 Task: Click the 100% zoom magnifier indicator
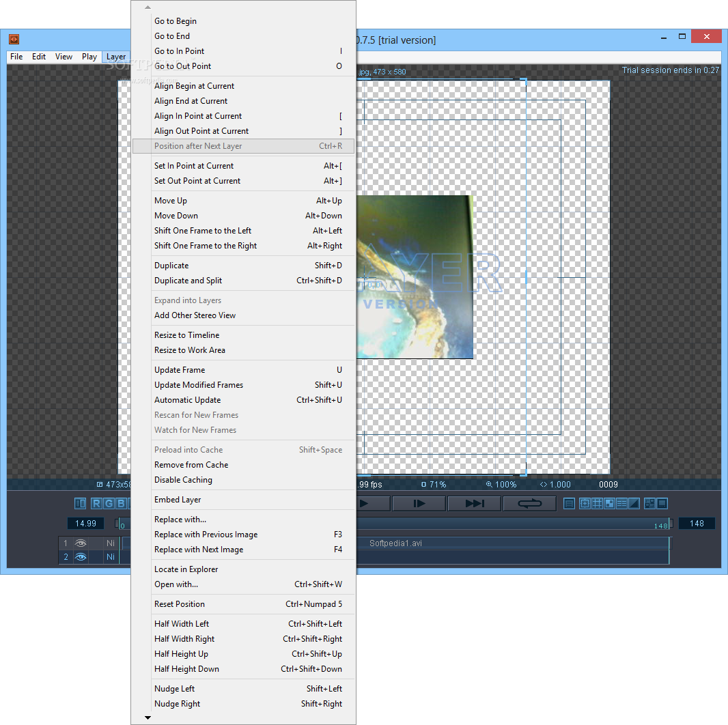(501, 485)
